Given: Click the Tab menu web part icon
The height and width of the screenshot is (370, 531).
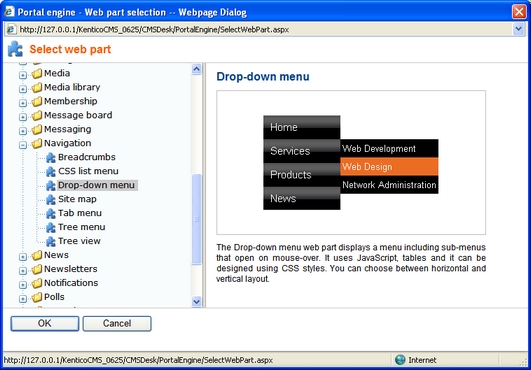Looking at the screenshot, I should coord(51,213).
